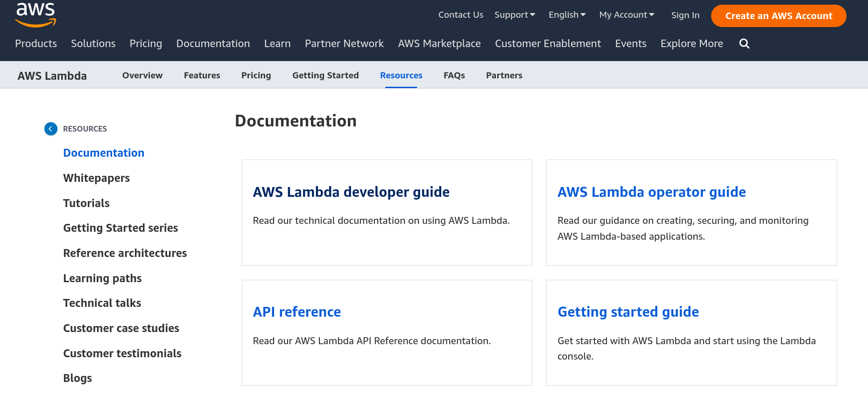Open Customer case studies in sidebar
The height and width of the screenshot is (416, 868).
121,328
